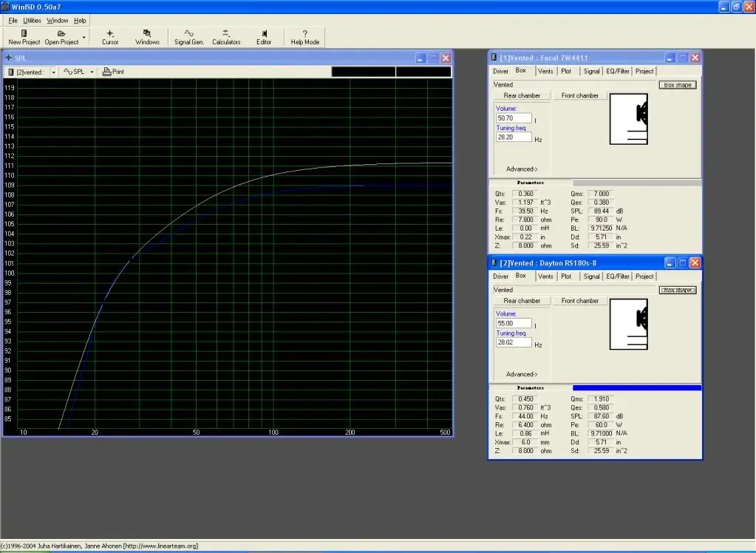Click the WinISD application title bar icon
Screen dimensions: 756x553
pos(5,6)
